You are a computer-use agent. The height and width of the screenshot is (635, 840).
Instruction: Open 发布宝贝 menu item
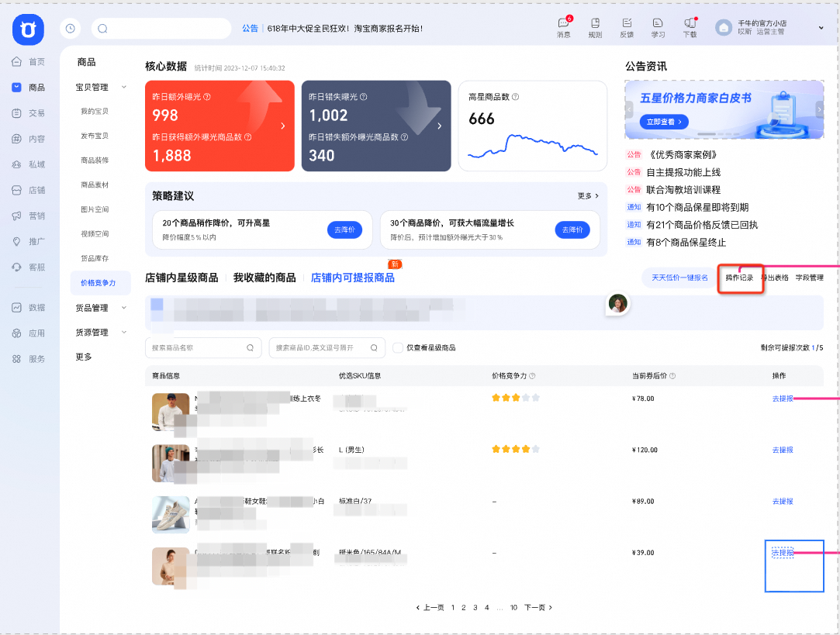(95, 136)
